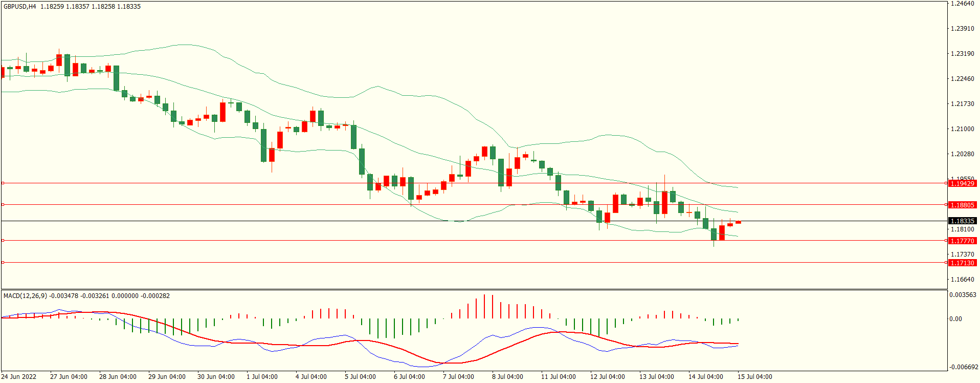The height and width of the screenshot is (383, 980).
Task: Click left handle of red 1.17130 line
Action: pyautogui.click(x=3, y=262)
